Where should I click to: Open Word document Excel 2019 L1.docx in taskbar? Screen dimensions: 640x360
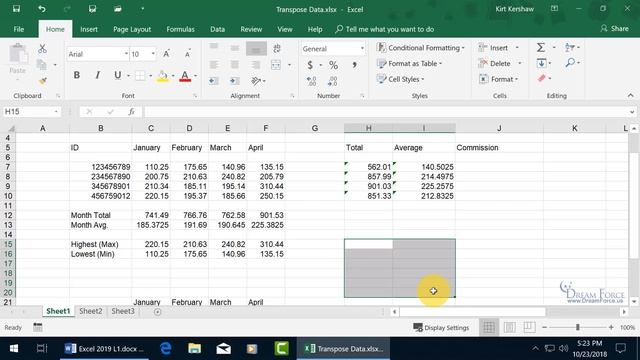[x=104, y=349]
